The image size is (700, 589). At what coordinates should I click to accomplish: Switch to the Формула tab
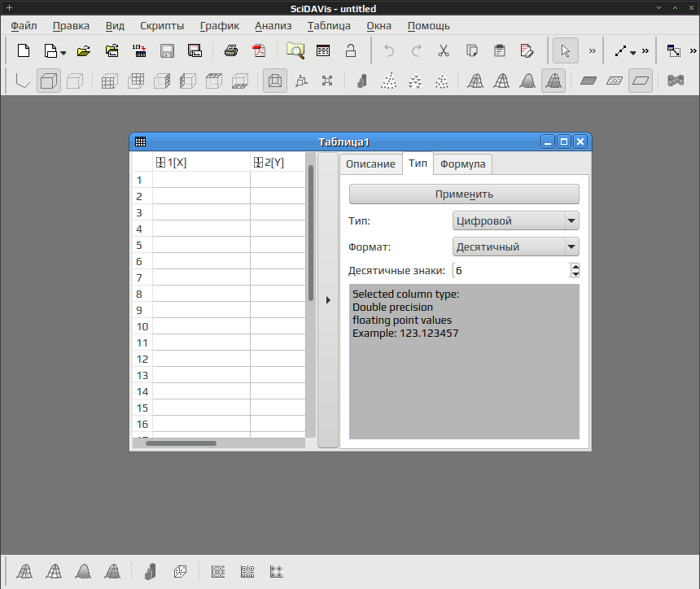click(x=462, y=164)
